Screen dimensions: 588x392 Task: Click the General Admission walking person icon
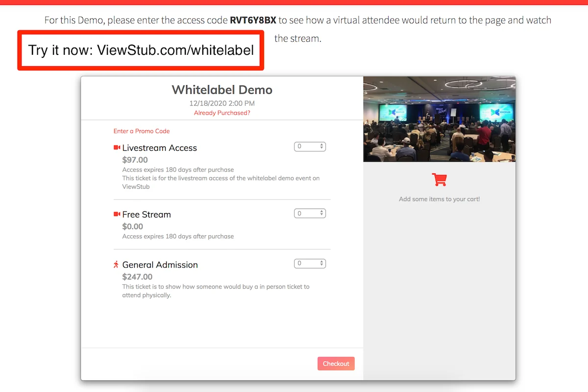tap(116, 265)
